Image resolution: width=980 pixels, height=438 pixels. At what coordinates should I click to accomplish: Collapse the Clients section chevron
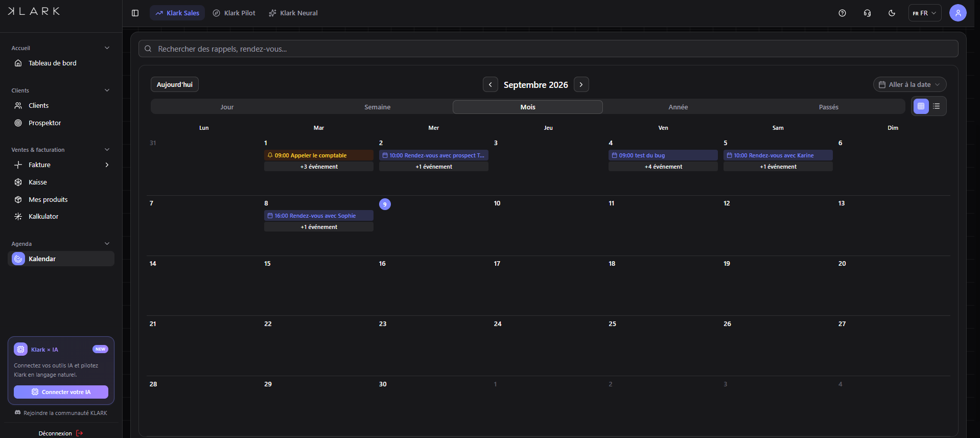tap(107, 90)
